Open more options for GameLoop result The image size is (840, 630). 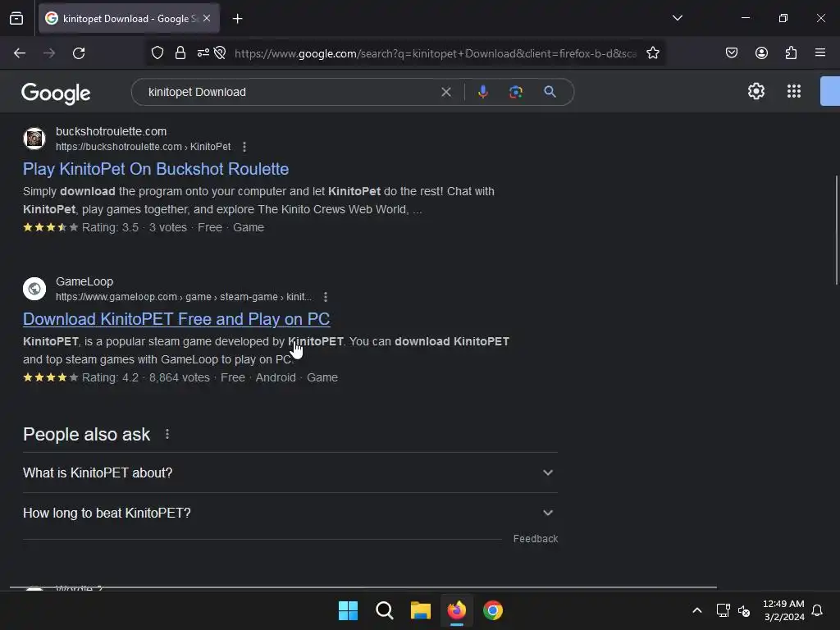point(325,297)
